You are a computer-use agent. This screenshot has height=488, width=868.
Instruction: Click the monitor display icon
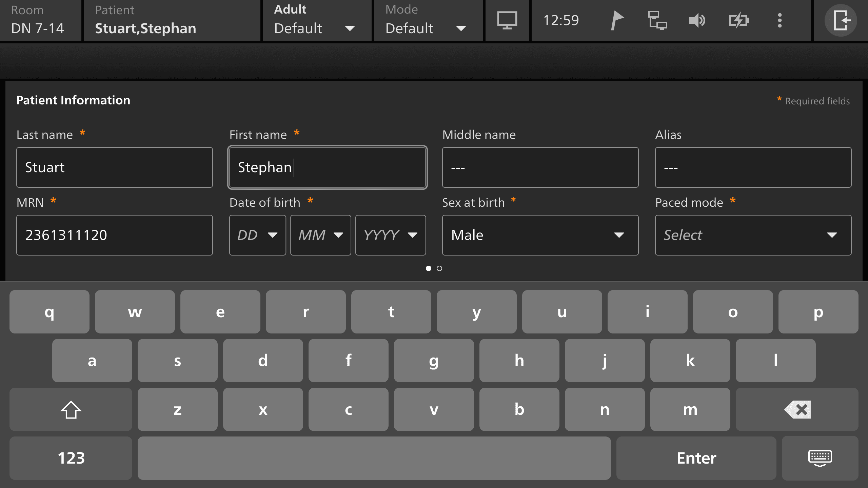click(507, 20)
